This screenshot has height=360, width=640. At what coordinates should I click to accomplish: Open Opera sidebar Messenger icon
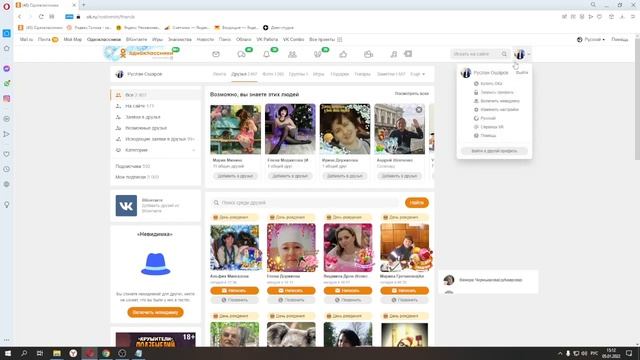7,69
